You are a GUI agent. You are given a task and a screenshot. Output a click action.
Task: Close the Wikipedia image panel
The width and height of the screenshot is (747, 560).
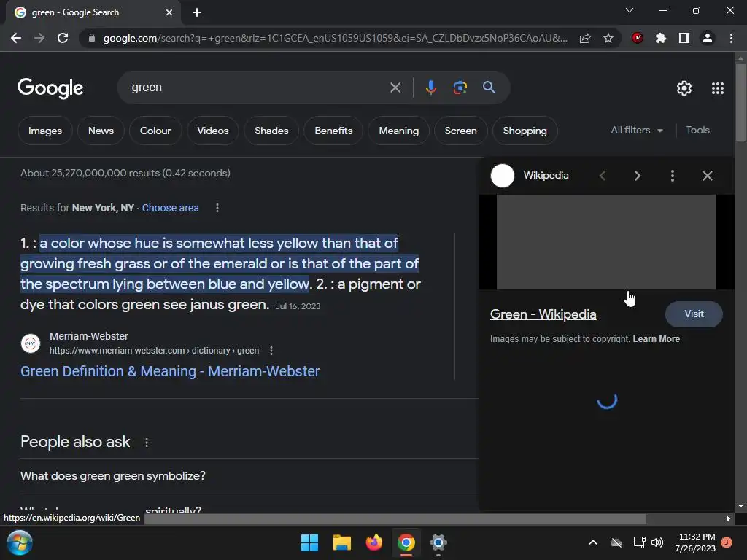(708, 176)
